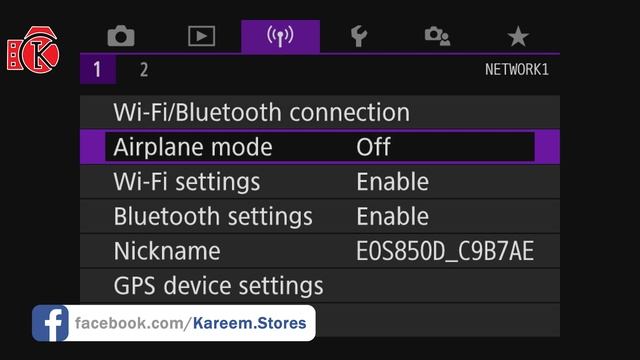The image size is (640, 360).
Task: Open the wrench Set-up tab
Action: point(359,36)
